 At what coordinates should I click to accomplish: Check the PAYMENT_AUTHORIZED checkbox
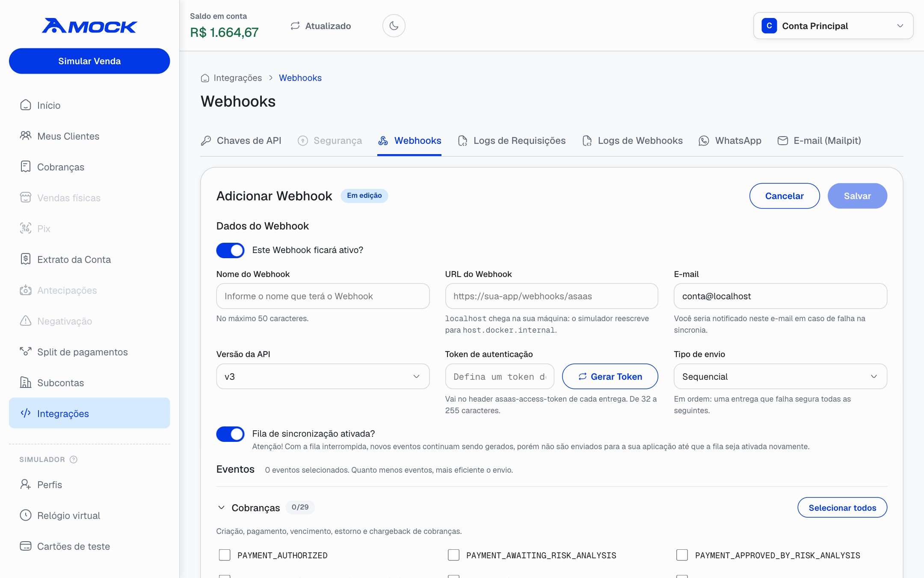pyautogui.click(x=225, y=555)
